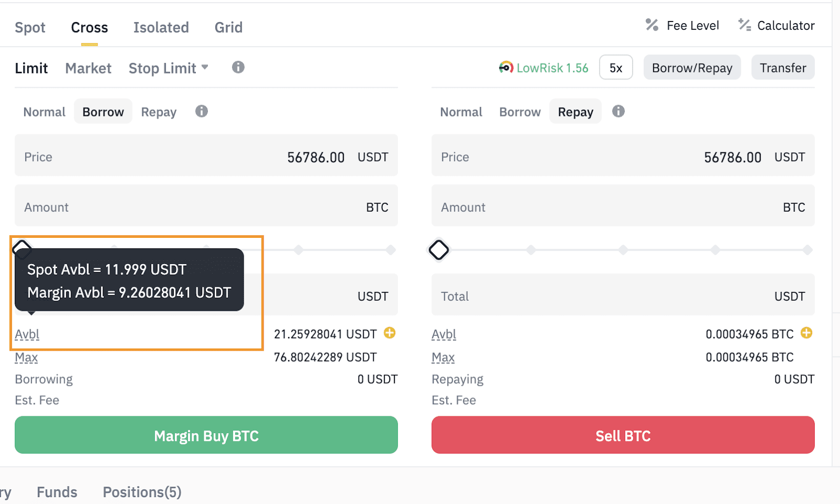
Task: Open the 5x leverage selector
Action: tap(616, 68)
